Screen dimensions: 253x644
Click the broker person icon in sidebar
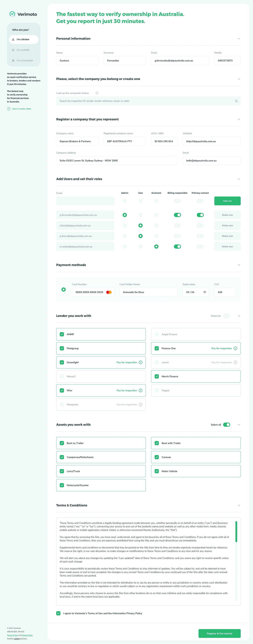pos(13,39)
